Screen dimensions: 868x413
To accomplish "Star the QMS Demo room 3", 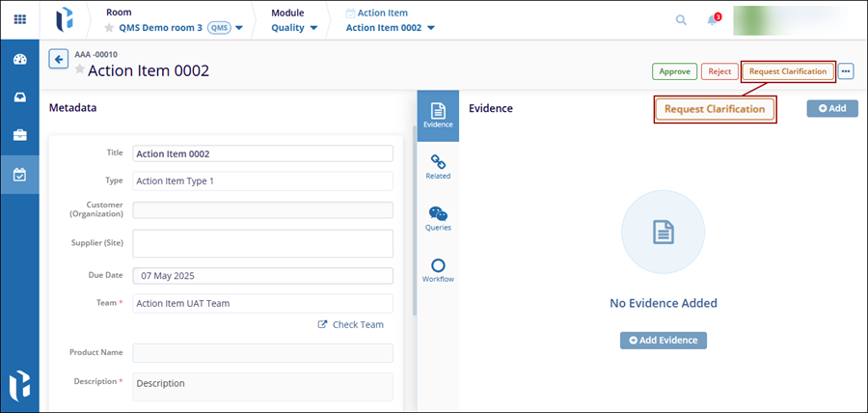I will 110,28.
